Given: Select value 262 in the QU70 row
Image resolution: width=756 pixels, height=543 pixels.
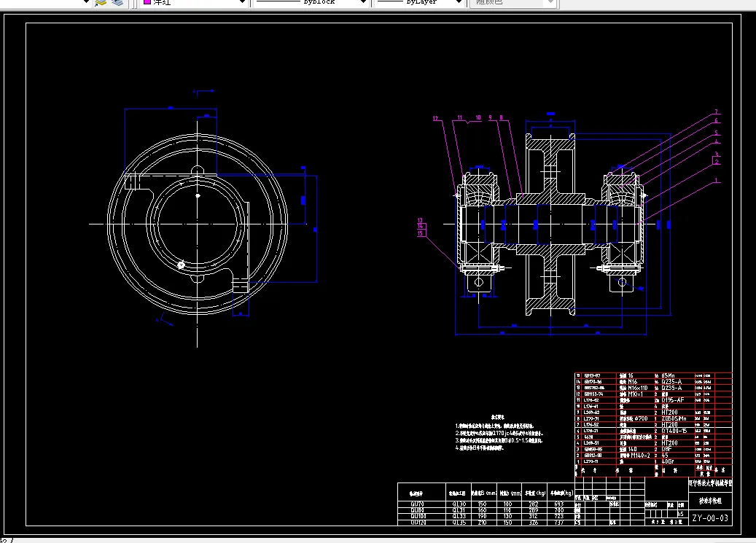Looking at the screenshot, I should tap(533, 504).
